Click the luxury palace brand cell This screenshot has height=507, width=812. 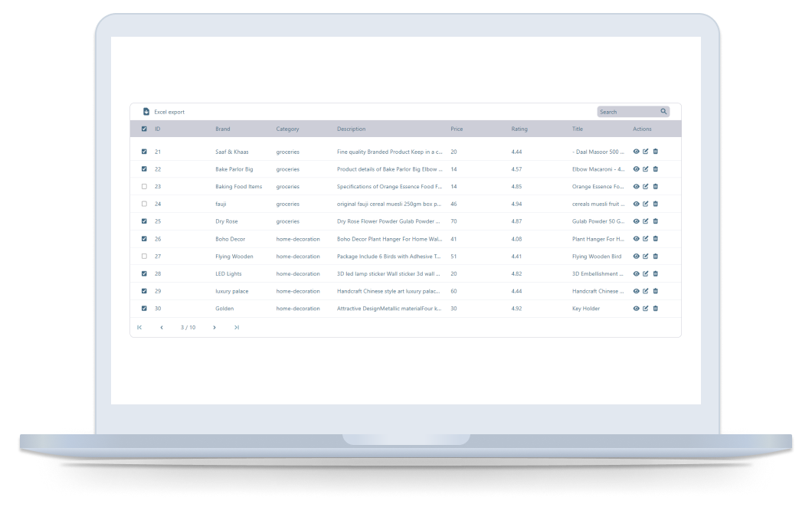click(x=232, y=291)
